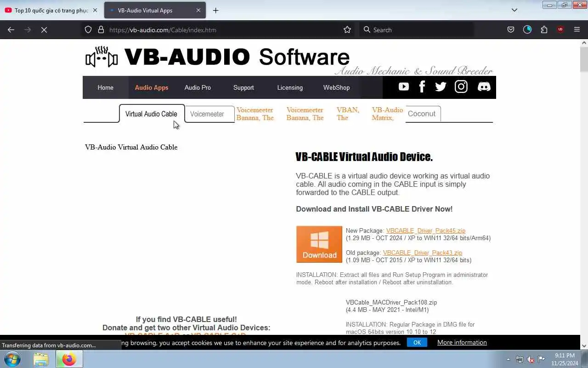Download VBCABLE_Driver_Pack43.zip

pyautogui.click(x=423, y=253)
